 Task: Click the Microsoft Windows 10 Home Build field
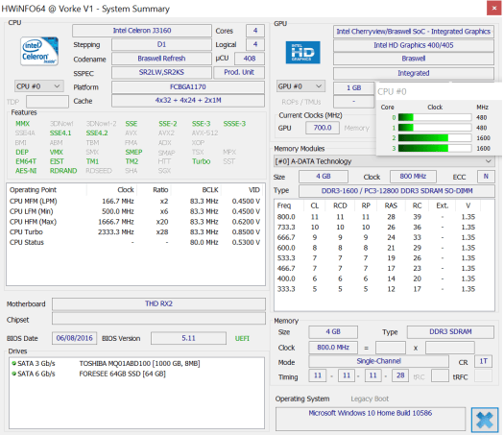[371, 419]
